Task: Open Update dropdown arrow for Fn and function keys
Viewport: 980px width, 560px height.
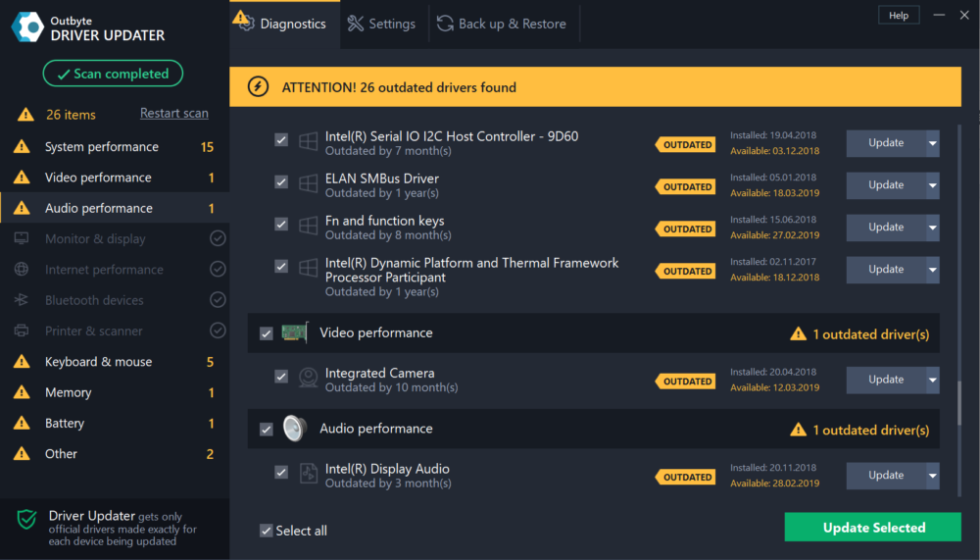Action: click(933, 228)
